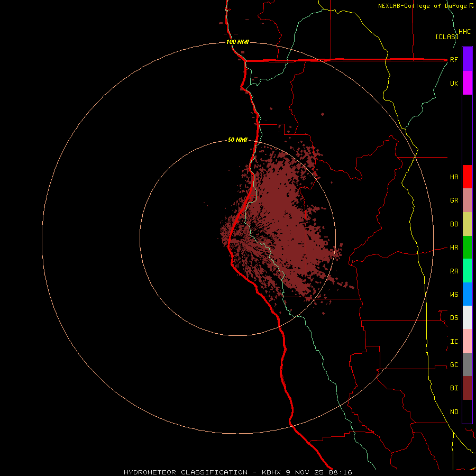The height and width of the screenshot is (476, 476).
Task: Click the IC light pink swatch
Action: tap(467, 341)
